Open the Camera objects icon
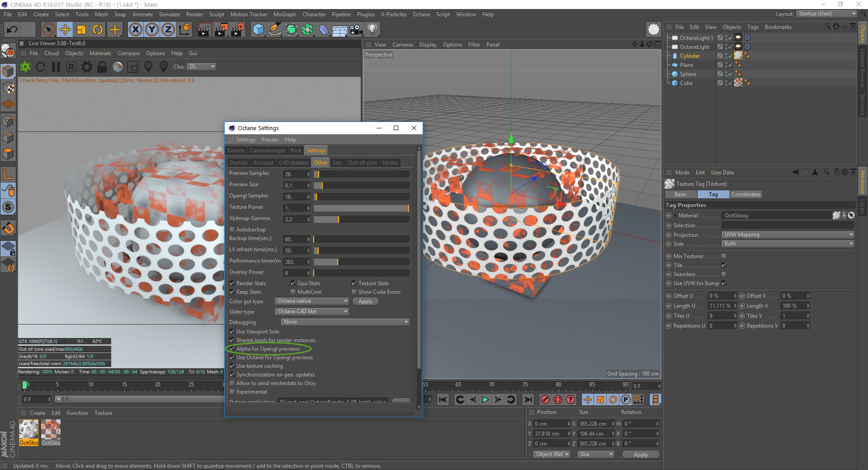Screen dimensions: 868x470 pyautogui.click(x=356, y=30)
